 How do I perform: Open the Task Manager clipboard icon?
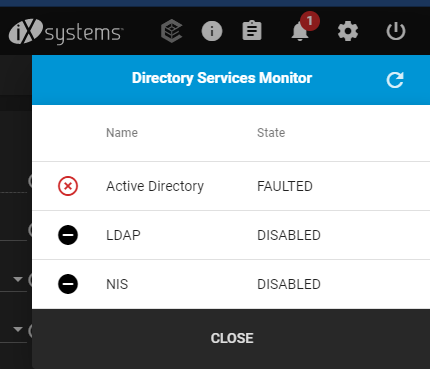click(252, 31)
